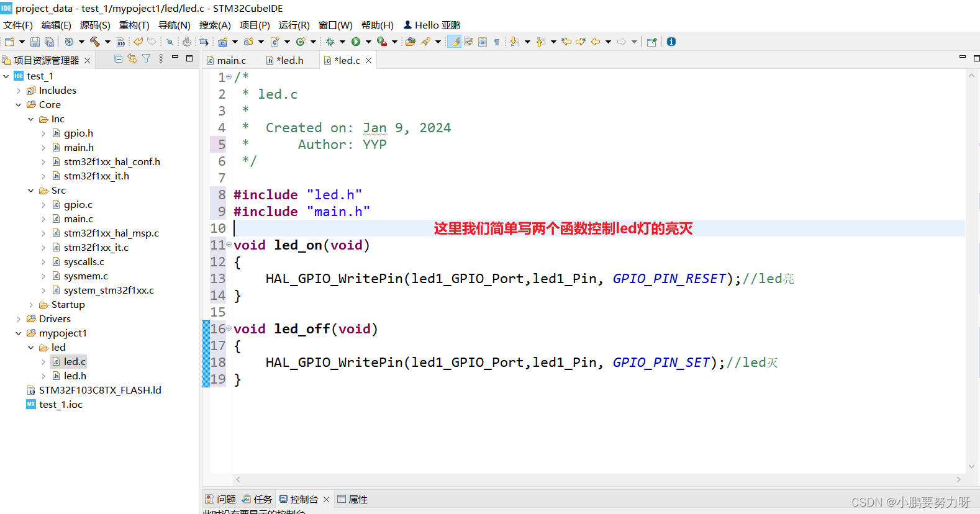The height and width of the screenshot is (514, 980).
Task: Click the Back navigation yellow arrow
Action: pyautogui.click(x=596, y=42)
